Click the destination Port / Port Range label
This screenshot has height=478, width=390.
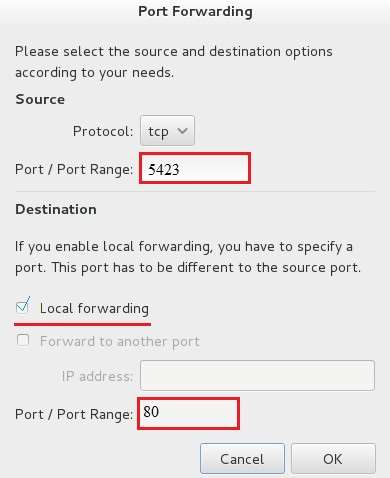pyautogui.click(x=74, y=414)
